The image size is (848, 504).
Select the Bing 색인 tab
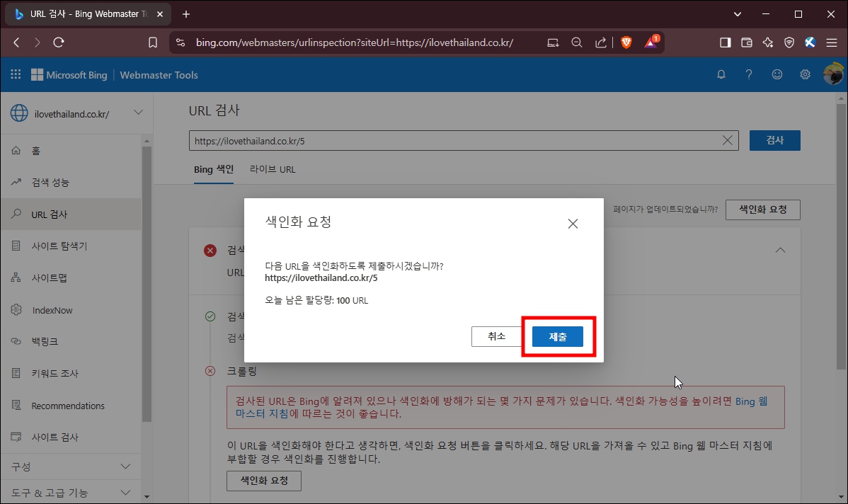pyautogui.click(x=214, y=169)
